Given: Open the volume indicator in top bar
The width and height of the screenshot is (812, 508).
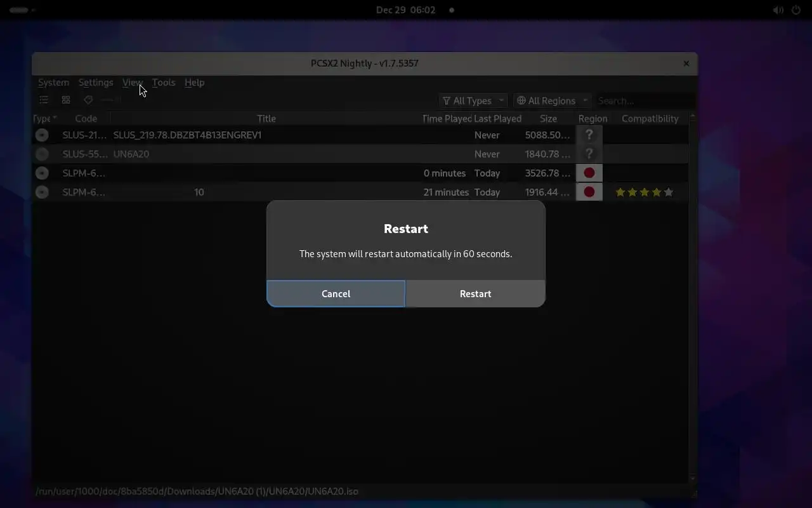Looking at the screenshot, I should coord(778,10).
